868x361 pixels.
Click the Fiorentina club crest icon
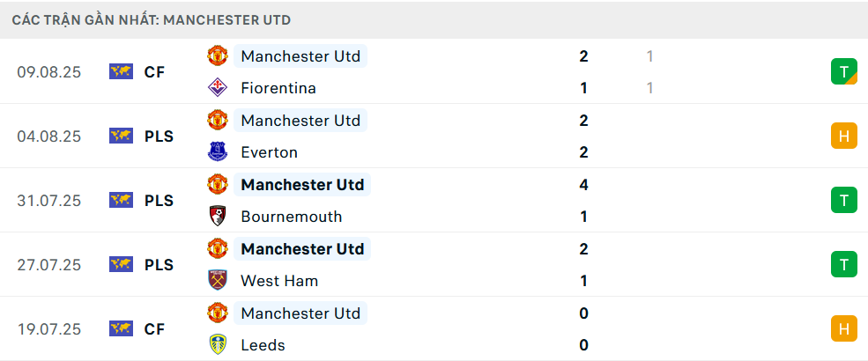pos(217,88)
